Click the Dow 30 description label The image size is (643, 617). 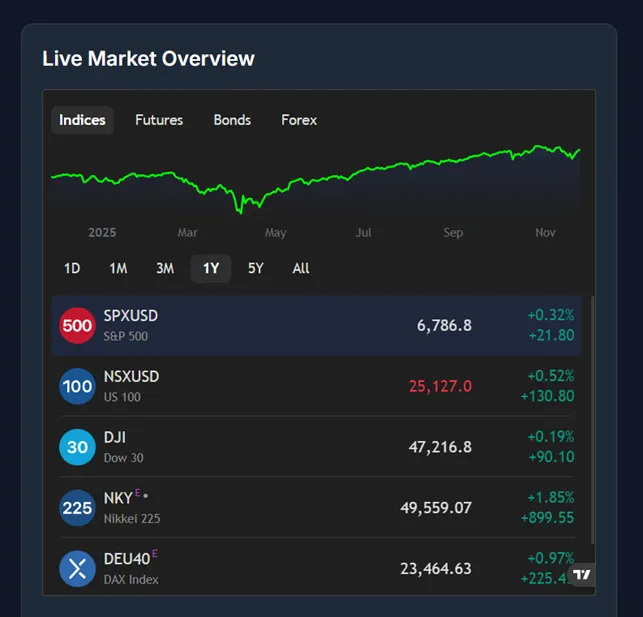[x=123, y=458]
